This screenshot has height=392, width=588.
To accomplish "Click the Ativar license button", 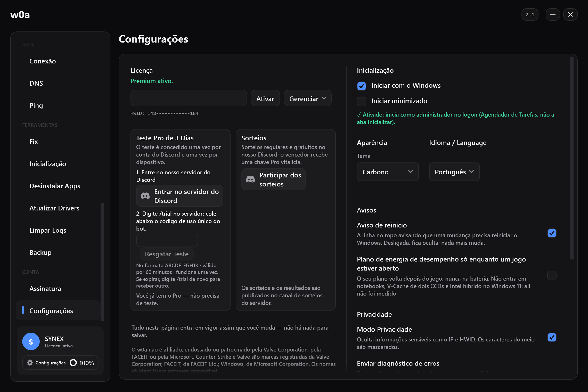I will 265,98.
